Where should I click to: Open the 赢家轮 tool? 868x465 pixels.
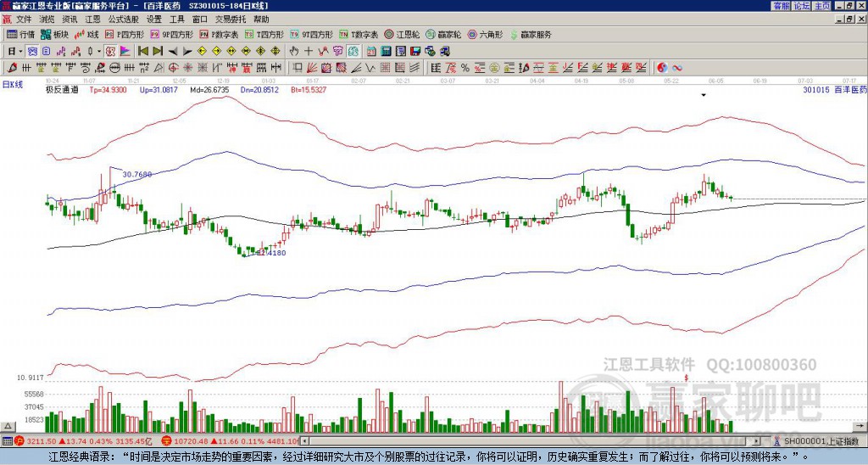pos(443,34)
